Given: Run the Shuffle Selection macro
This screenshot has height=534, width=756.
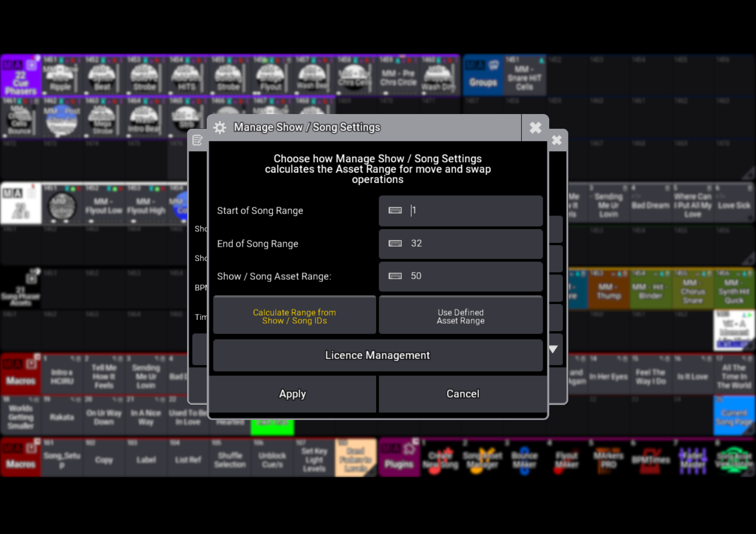Looking at the screenshot, I should pos(230,458).
